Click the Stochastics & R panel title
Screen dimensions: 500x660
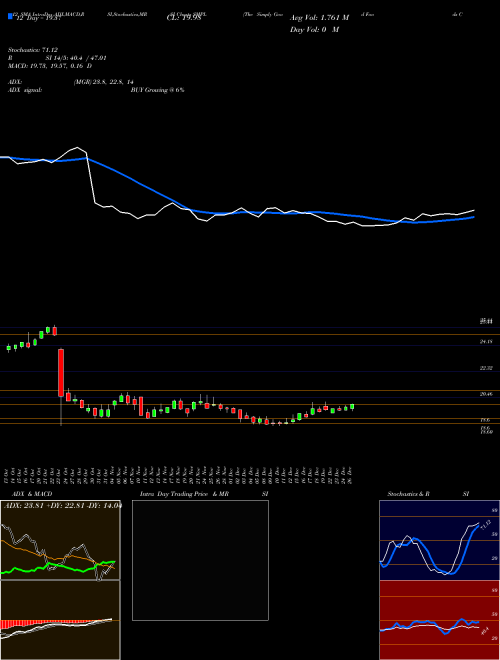click(x=408, y=494)
